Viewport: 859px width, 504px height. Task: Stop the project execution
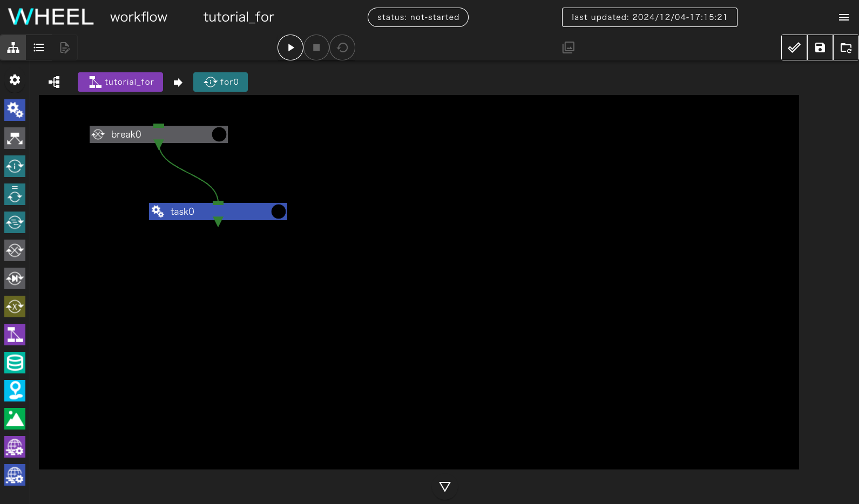point(316,47)
